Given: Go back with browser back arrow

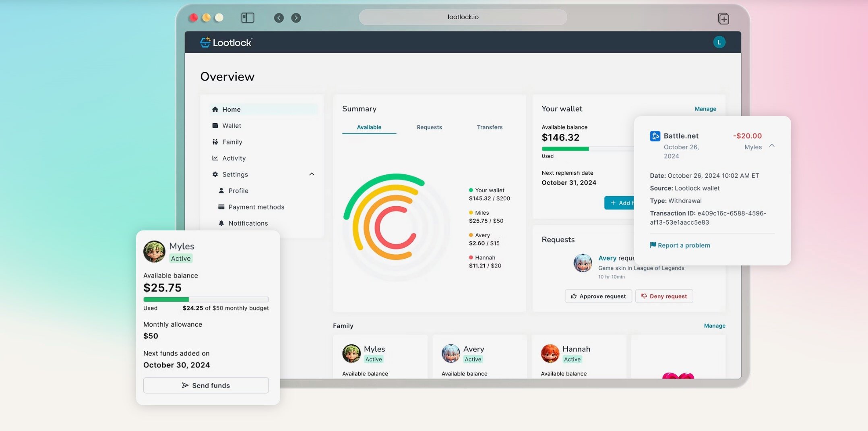Looking at the screenshot, I should (x=279, y=18).
